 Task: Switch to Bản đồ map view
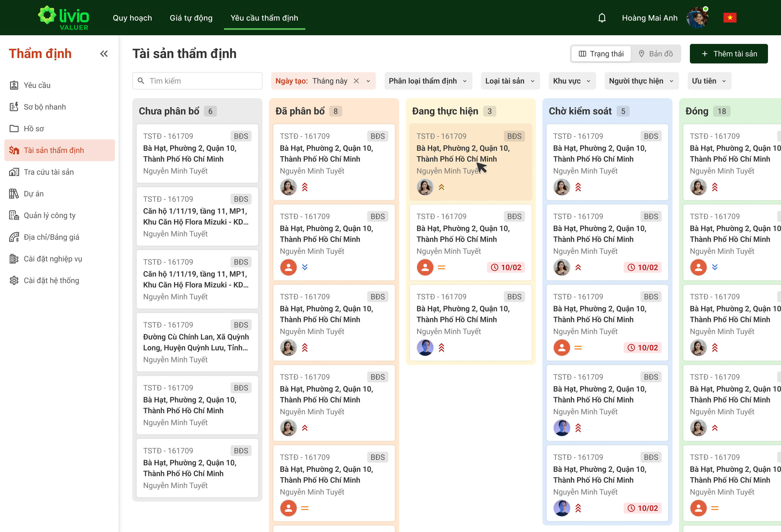[656, 54]
